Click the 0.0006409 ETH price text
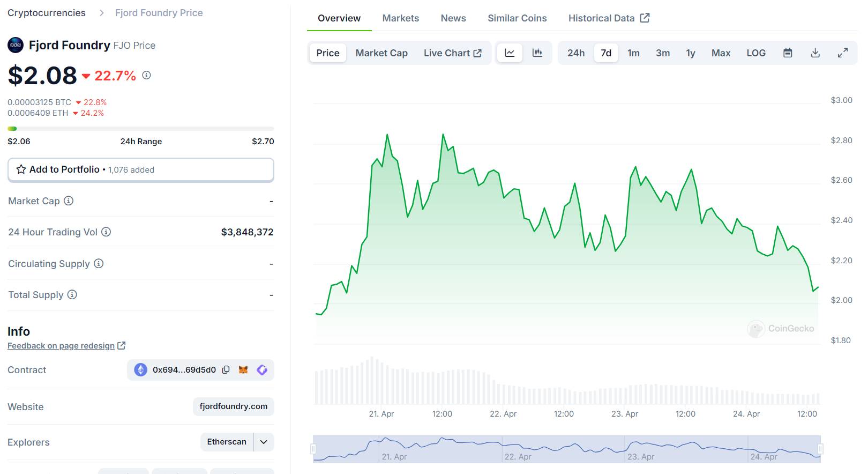Image resolution: width=868 pixels, height=474 pixels. tap(38, 113)
